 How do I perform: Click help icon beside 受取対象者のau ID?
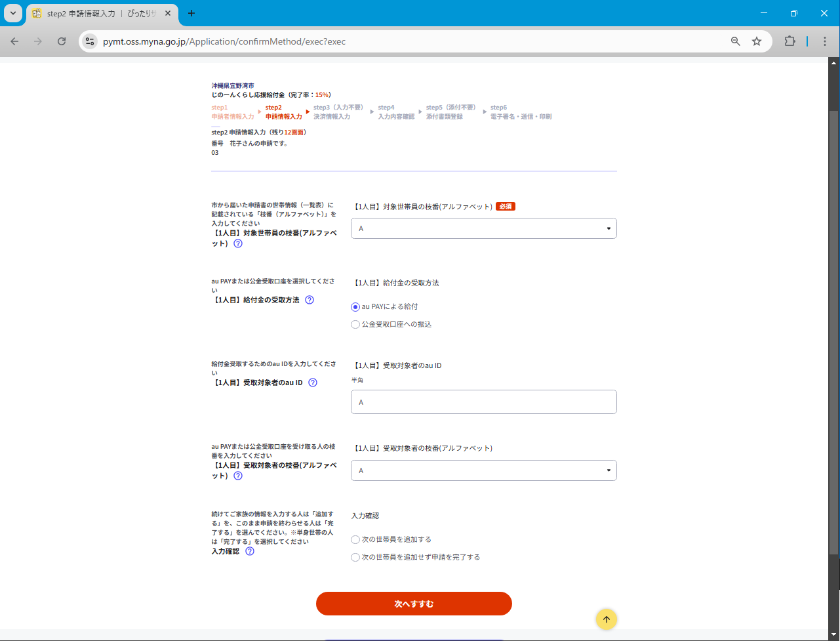pyautogui.click(x=313, y=383)
